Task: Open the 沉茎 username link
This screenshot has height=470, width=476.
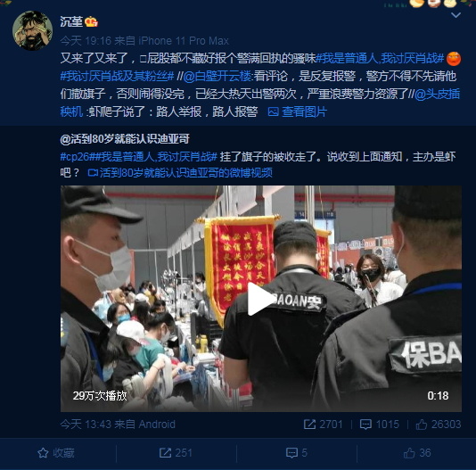Action: pyautogui.click(x=71, y=21)
